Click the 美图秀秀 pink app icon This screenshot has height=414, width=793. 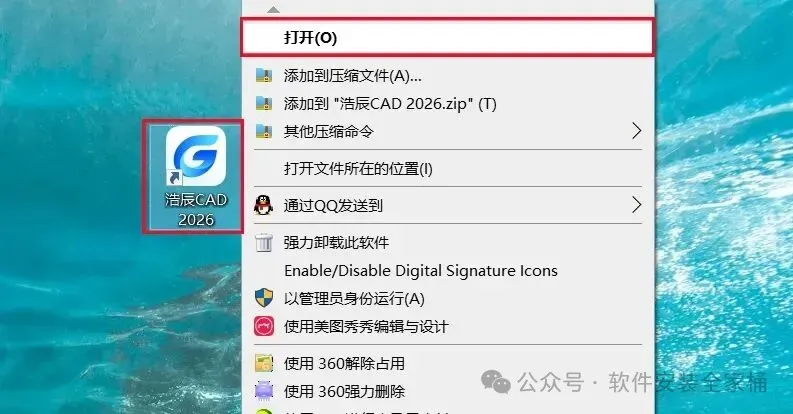pyautogui.click(x=263, y=326)
